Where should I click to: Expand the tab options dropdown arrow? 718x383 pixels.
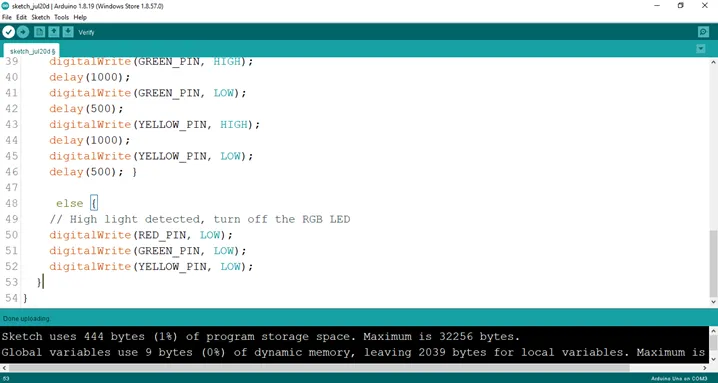coord(701,49)
